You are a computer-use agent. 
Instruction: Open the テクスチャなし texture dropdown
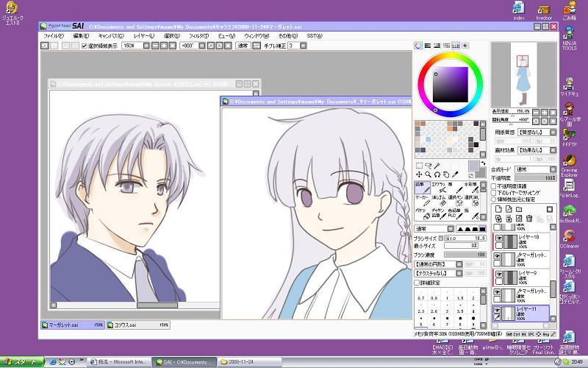pyautogui.click(x=459, y=273)
